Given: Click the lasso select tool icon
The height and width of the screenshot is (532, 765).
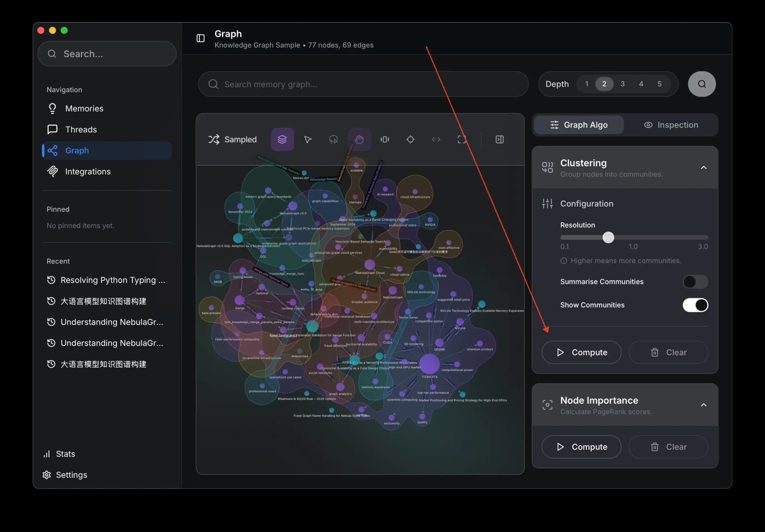Looking at the screenshot, I should coord(333,139).
